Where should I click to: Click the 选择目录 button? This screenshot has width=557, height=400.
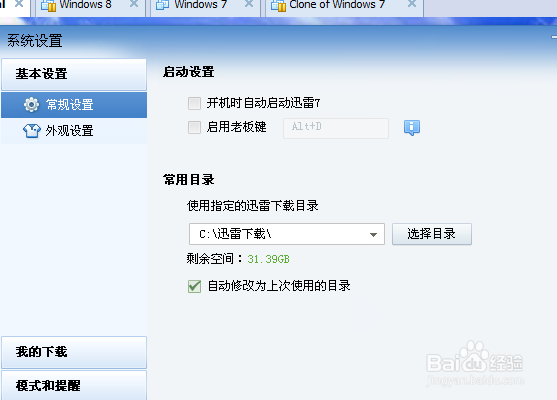(x=432, y=234)
